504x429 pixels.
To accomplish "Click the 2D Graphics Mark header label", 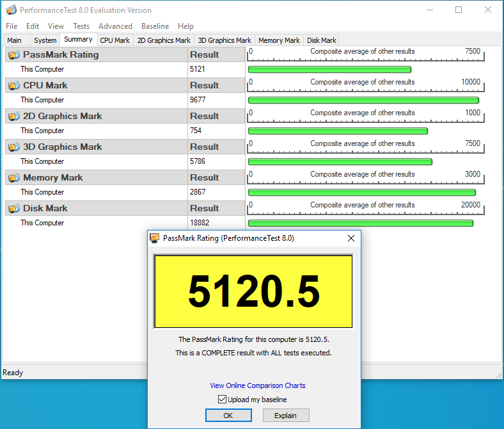I will tap(62, 116).
